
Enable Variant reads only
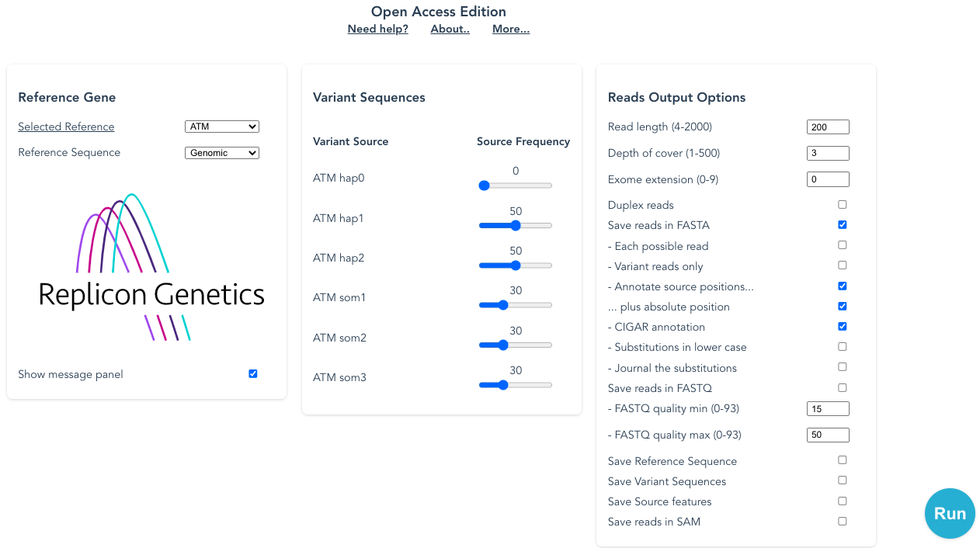(x=842, y=265)
